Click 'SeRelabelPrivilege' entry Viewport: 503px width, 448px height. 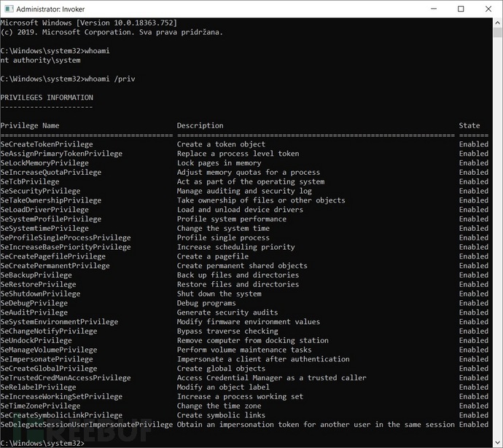(x=38, y=387)
